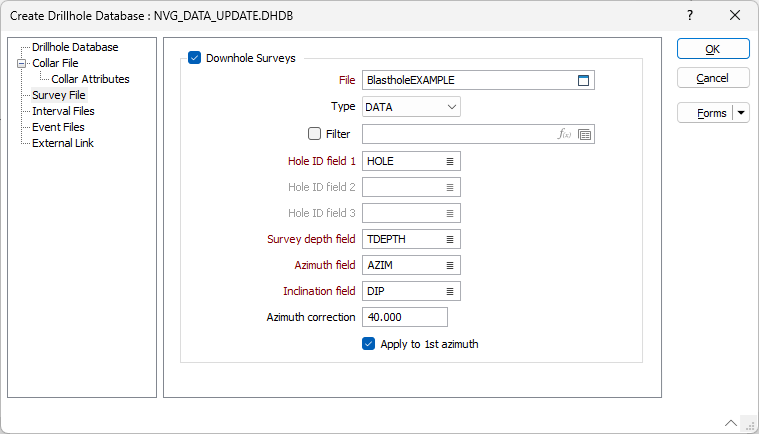759x434 pixels.
Task: Open field list for Azimuth field
Action: tap(450, 266)
